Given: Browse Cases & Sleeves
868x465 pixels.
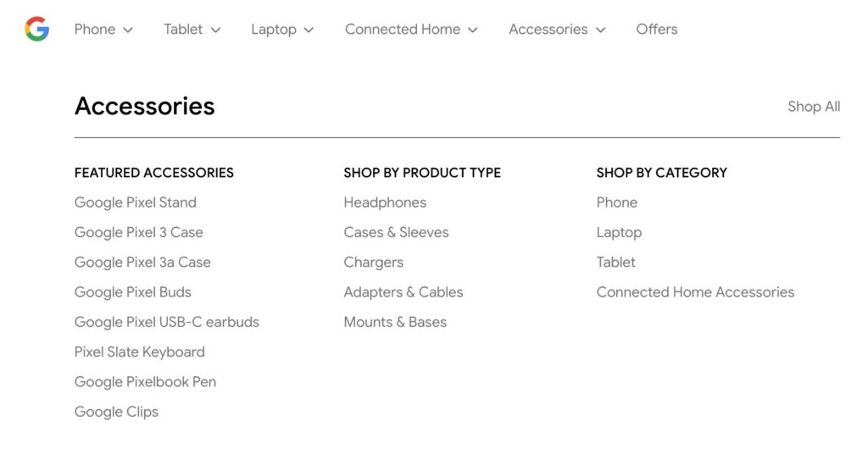Looking at the screenshot, I should pos(396,232).
